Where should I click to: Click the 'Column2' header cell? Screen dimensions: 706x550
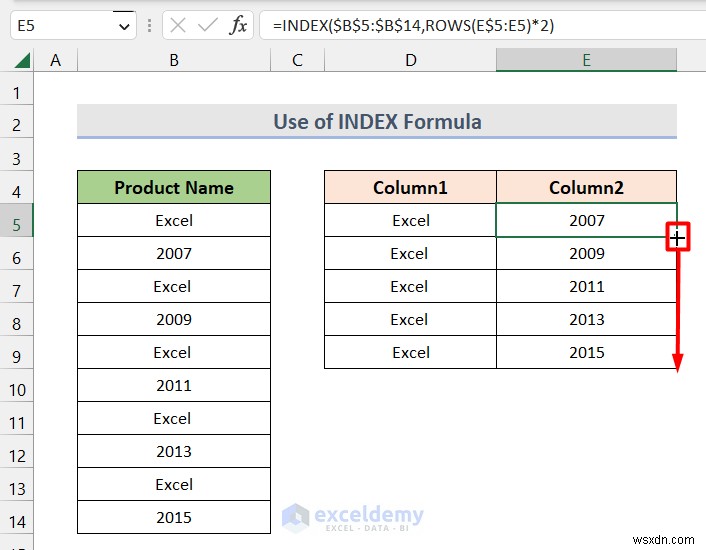click(x=586, y=187)
